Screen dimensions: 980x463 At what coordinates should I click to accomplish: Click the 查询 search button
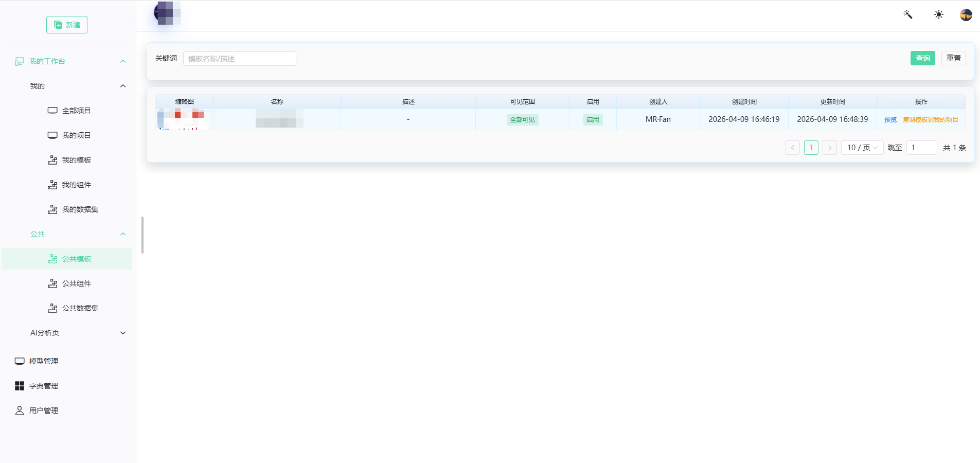[923, 58]
